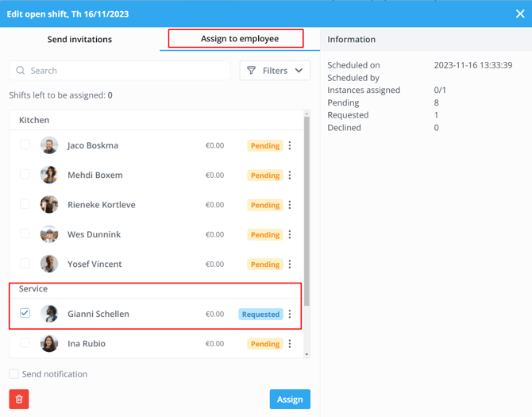
Task: Open three-dot menu for Gianni Schellen
Action: click(290, 314)
